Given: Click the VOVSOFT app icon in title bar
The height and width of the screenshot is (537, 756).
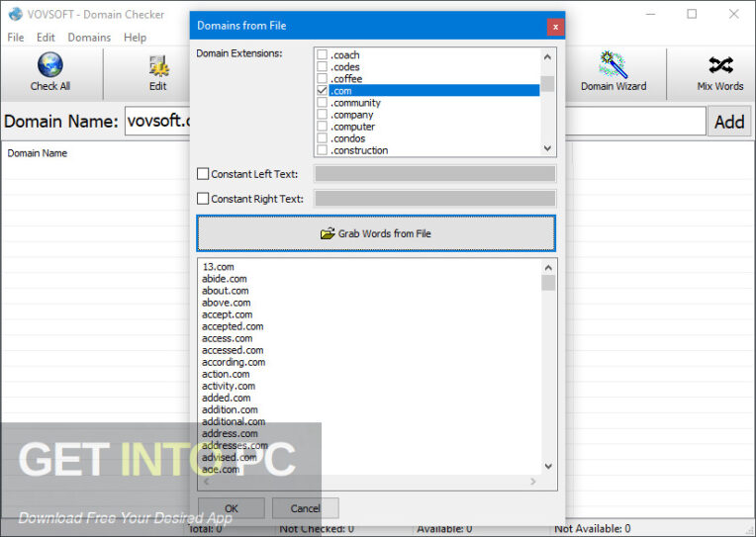Looking at the screenshot, I should point(16,14).
